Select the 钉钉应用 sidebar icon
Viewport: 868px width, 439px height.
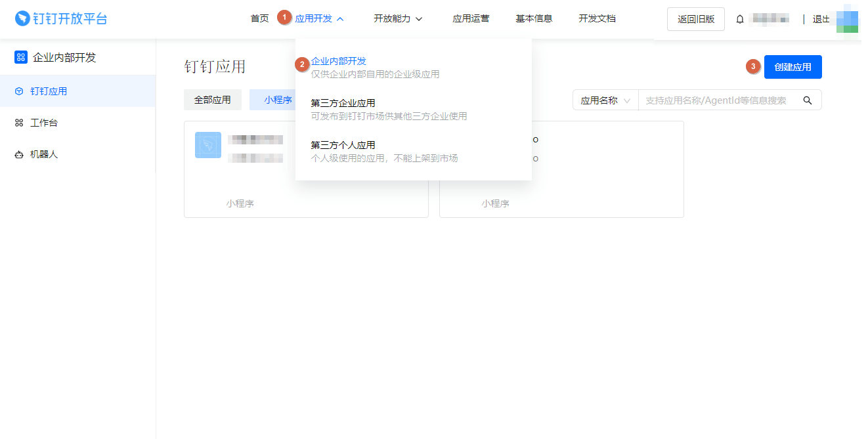coord(20,91)
